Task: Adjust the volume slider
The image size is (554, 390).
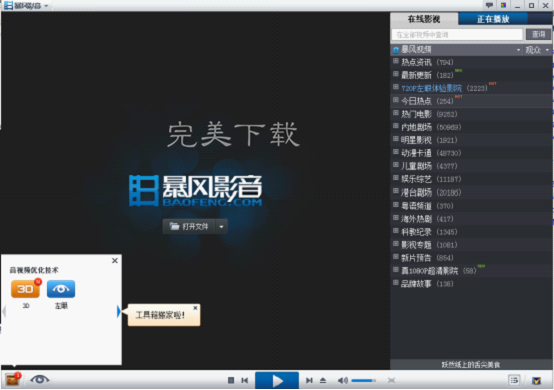Action: tap(363, 380)
